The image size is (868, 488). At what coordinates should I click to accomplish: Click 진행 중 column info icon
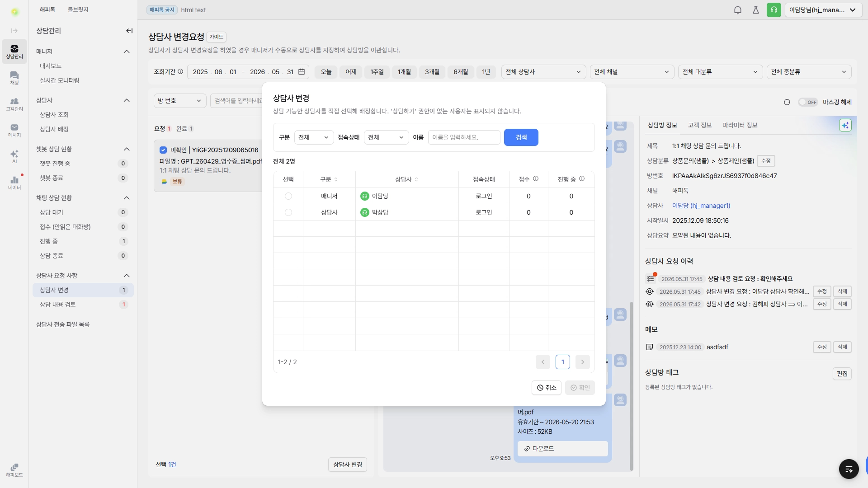click(x=582, y=179)
